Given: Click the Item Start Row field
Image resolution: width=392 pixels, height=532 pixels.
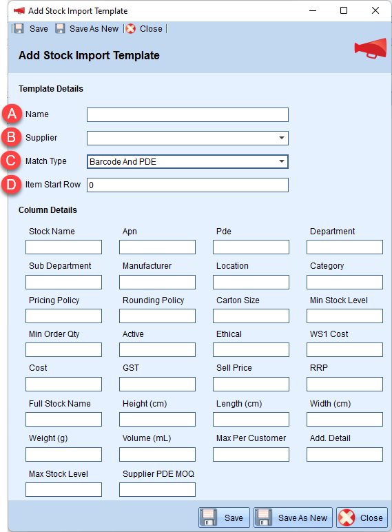Looking at the screenshot, I should (187, 185).
